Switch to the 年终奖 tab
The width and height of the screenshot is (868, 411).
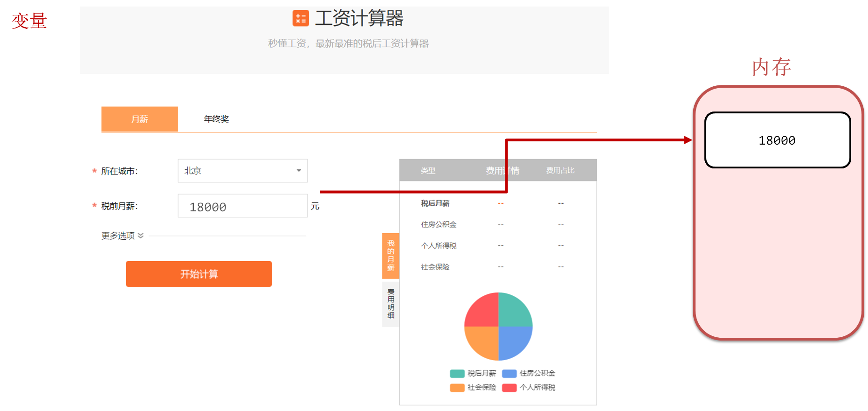tap(216, 119)
